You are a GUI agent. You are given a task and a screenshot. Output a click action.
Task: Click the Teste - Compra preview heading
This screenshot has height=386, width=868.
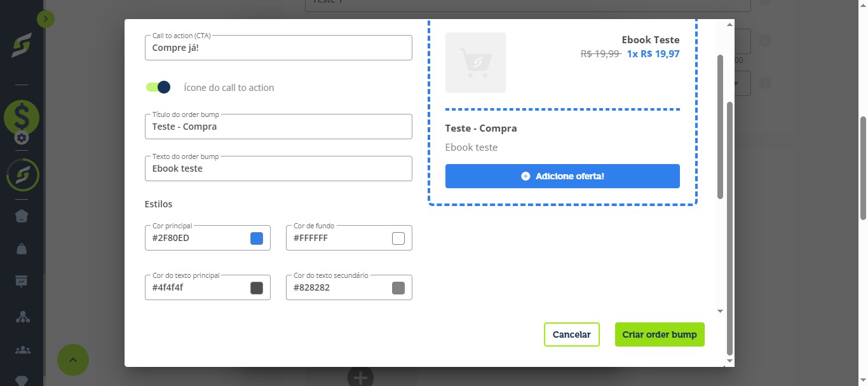(481, 128)
